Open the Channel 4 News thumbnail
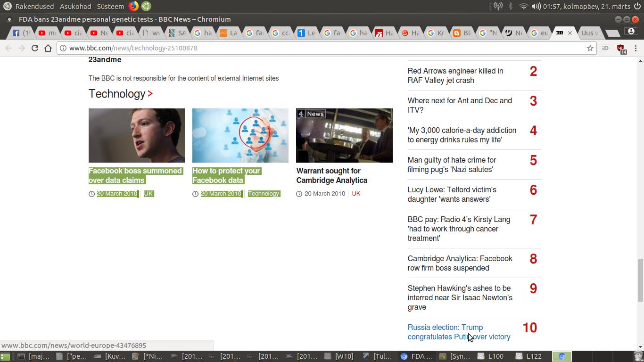The height and width of the screenshot is (362, 644). tap(344, 136)
